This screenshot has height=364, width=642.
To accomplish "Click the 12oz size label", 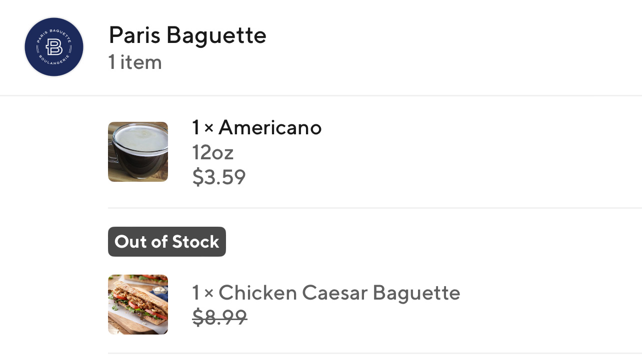I will pos(213,152).
